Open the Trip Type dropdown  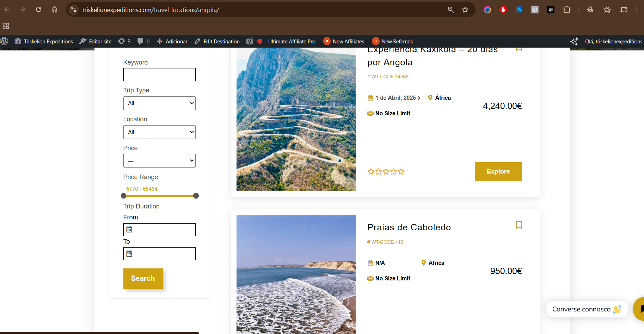(159, 103)
